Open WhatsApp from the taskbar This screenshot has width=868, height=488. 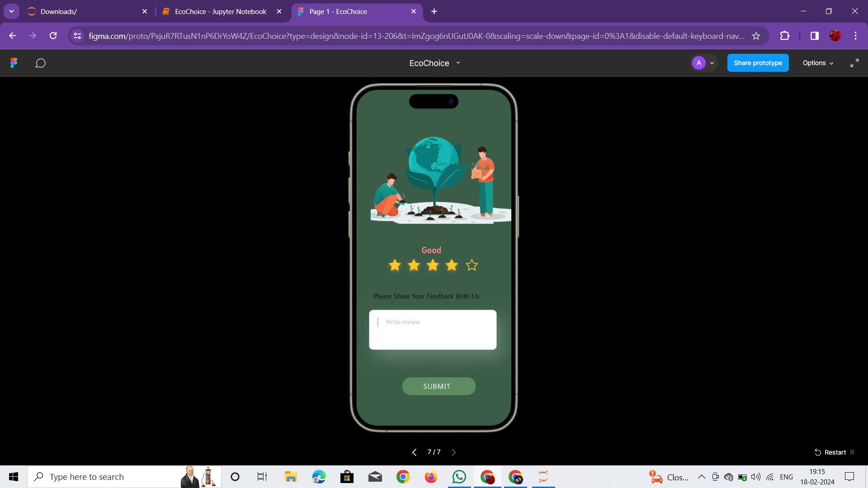coord(459,477)
